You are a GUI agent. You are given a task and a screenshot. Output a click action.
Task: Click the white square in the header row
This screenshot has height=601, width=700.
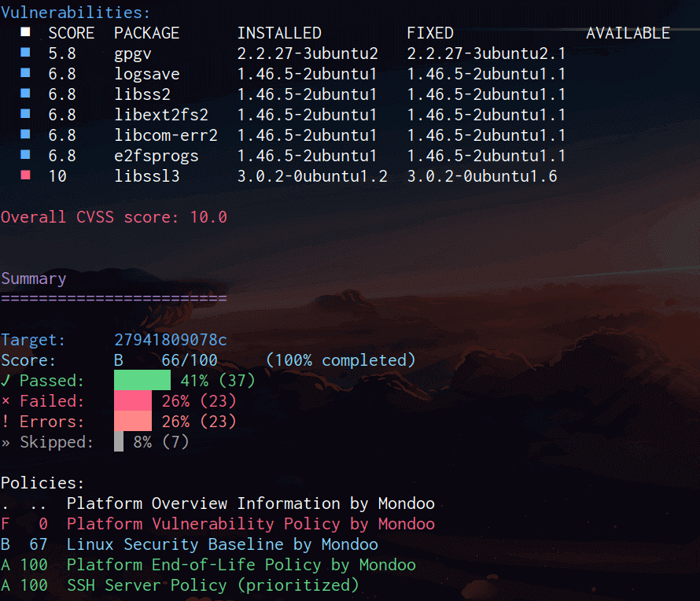26,33
